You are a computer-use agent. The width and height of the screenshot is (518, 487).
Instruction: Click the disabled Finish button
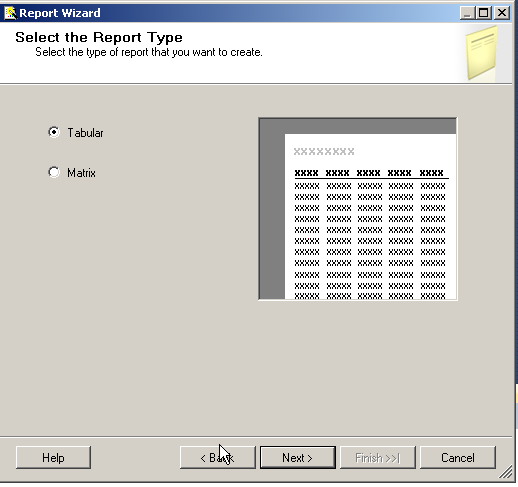[378, 458]
